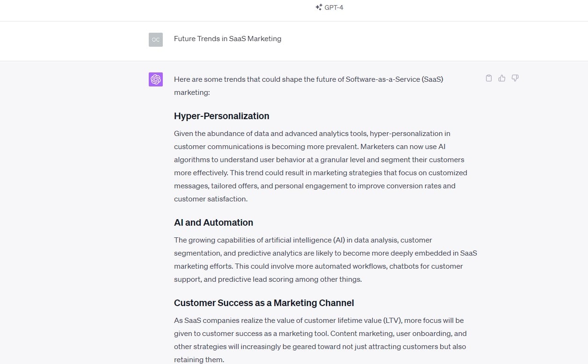Click the AI and Automation heading
Screen dimensions: 588x364
point(213,222)
